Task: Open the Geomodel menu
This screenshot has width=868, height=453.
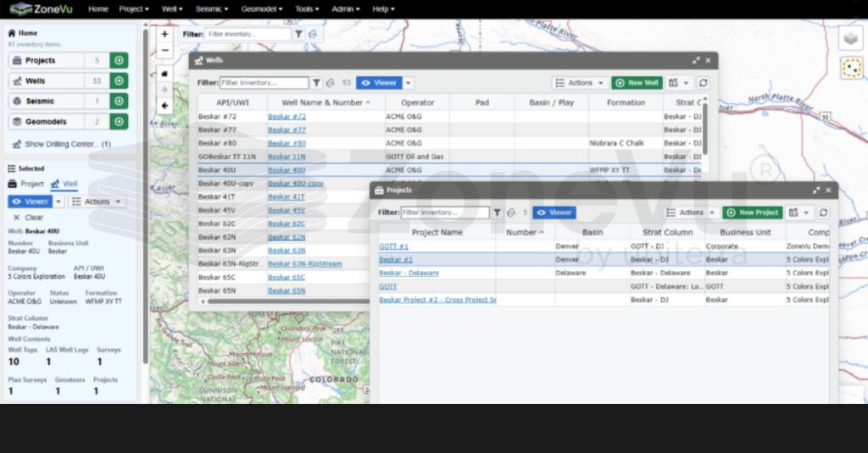Action: [262, 8]
